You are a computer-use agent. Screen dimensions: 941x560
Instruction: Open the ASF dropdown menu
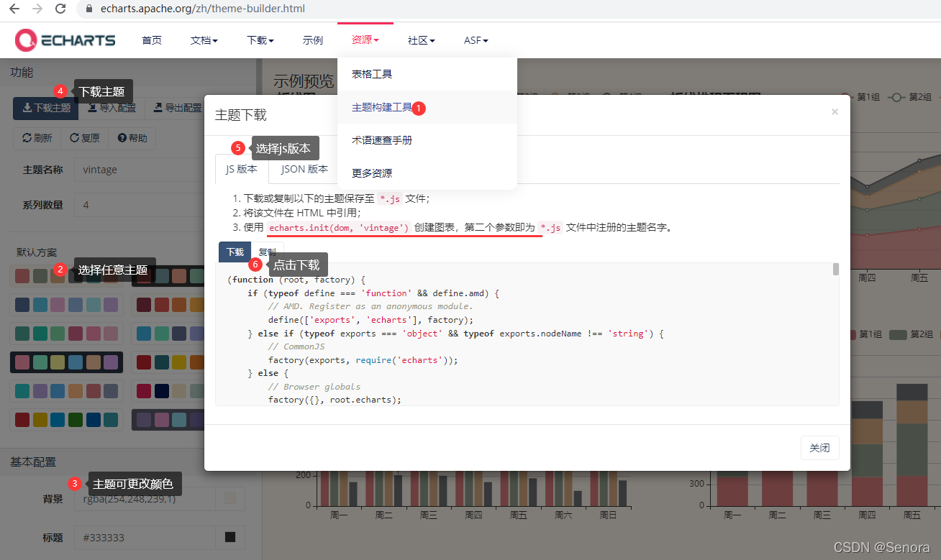coord(475,40)
